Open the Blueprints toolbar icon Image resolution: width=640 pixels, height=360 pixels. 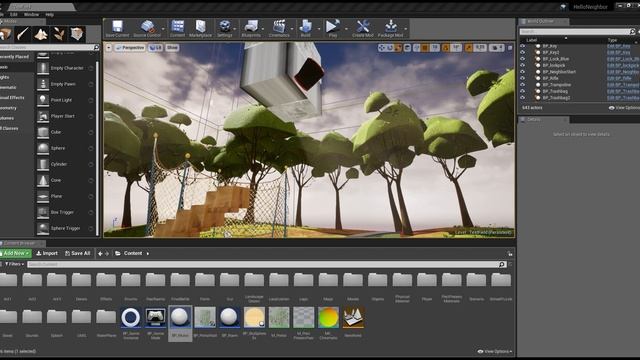[251, 27]
